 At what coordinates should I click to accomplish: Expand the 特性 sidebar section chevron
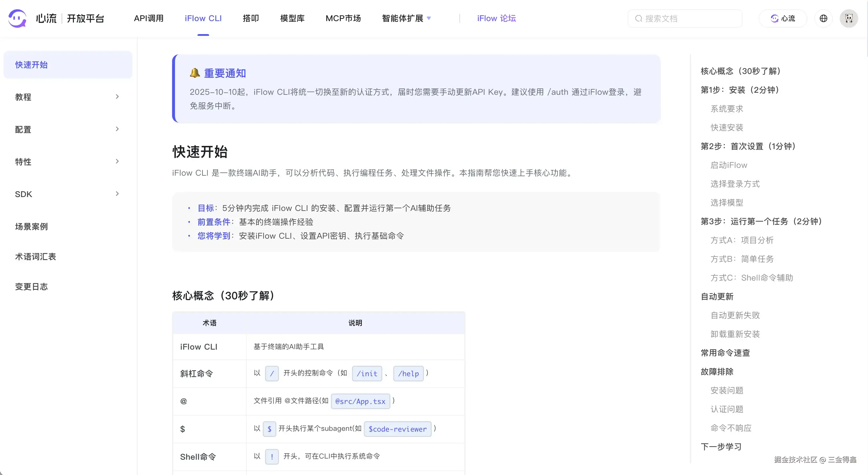pyautogui.click(x=117, y=162)
